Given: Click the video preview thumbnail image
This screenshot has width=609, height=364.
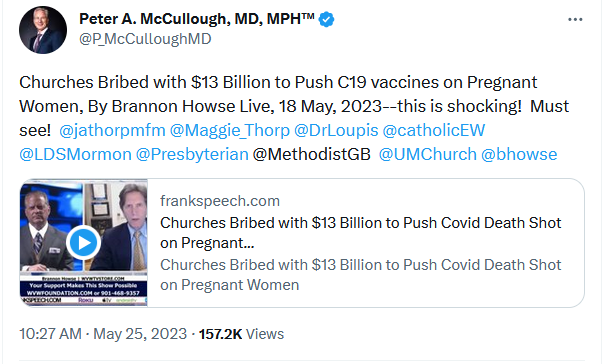Looking at the screenshot, I should [84, 243].
